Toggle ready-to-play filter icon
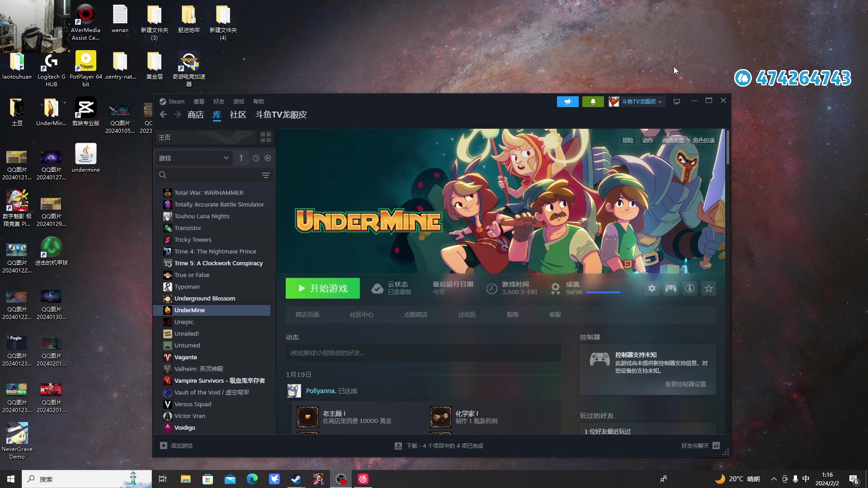Screen dimensions: 868x488 tap(268, 158)
